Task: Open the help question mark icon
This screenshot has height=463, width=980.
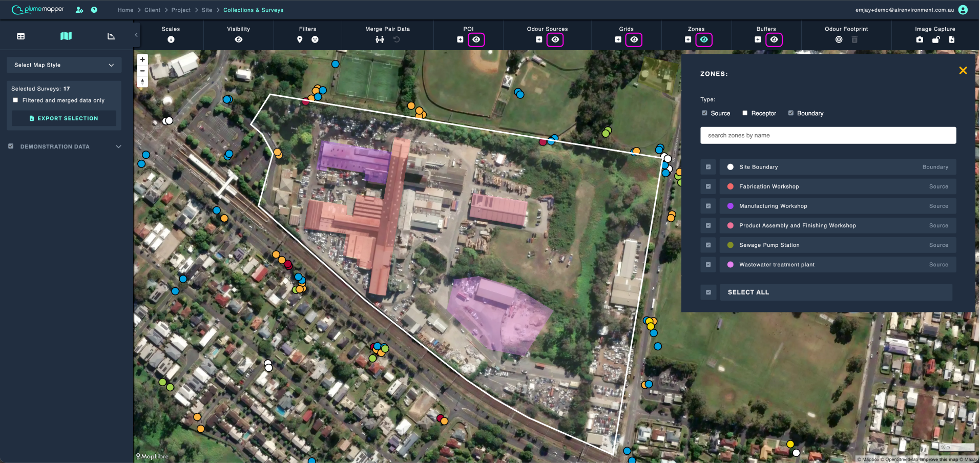Action: (x=94, y=10)
